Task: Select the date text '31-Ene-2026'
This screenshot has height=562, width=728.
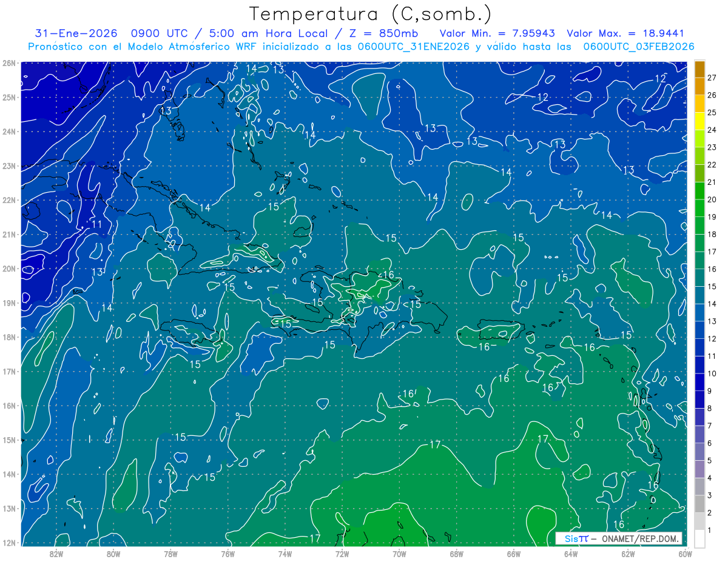Action: [76, 33]
